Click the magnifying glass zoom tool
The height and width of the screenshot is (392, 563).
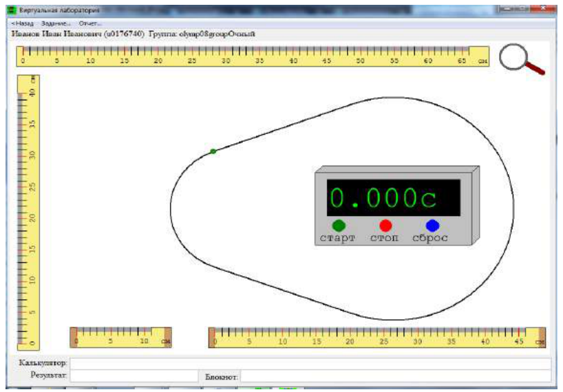point(521,59)
